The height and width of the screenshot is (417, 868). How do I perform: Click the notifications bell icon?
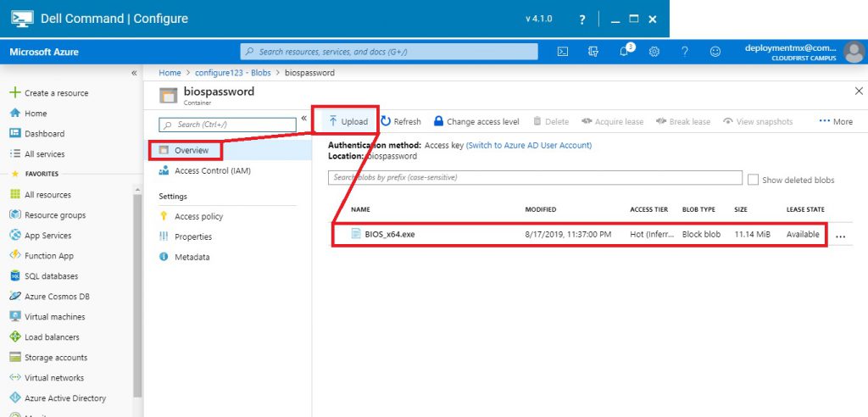[624, 52]
